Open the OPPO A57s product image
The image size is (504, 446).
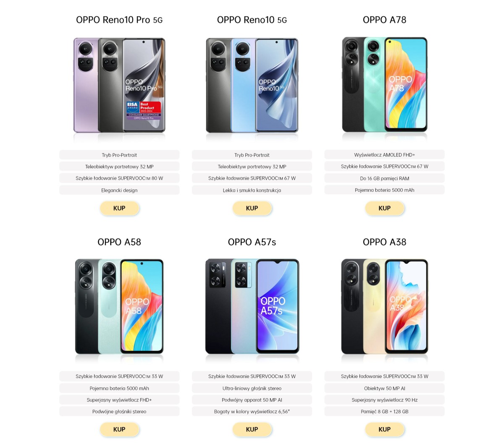(x=252, y=307)
